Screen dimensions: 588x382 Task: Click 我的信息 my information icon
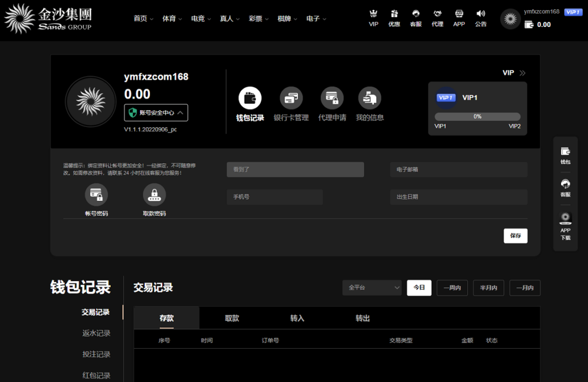pyautogui.click(x=370, y=98)
